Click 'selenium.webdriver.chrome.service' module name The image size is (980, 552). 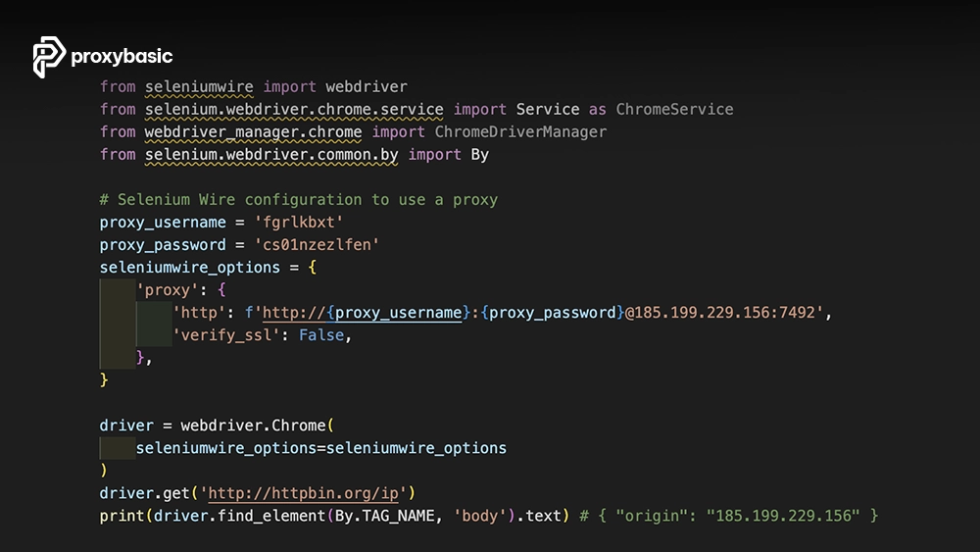click(294, 110)
